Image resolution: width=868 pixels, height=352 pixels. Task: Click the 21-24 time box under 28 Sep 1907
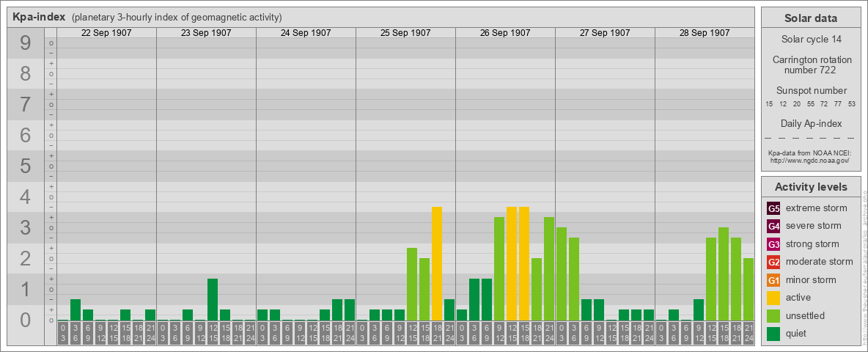pos(748,333)
